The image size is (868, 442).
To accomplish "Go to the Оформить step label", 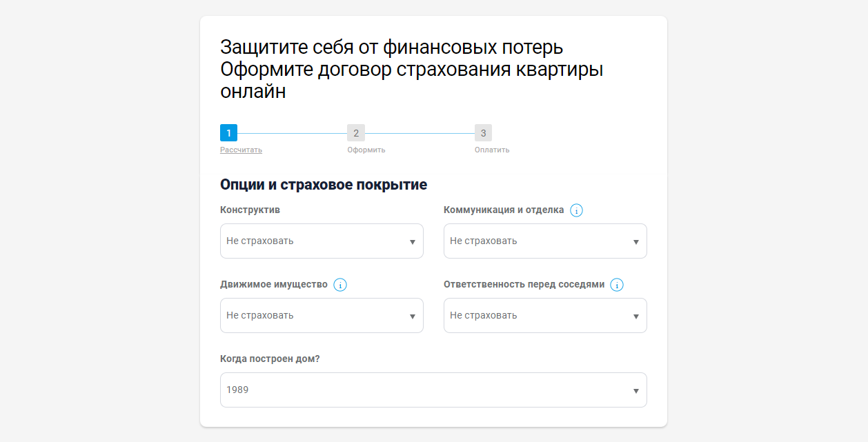I will 366,150.
